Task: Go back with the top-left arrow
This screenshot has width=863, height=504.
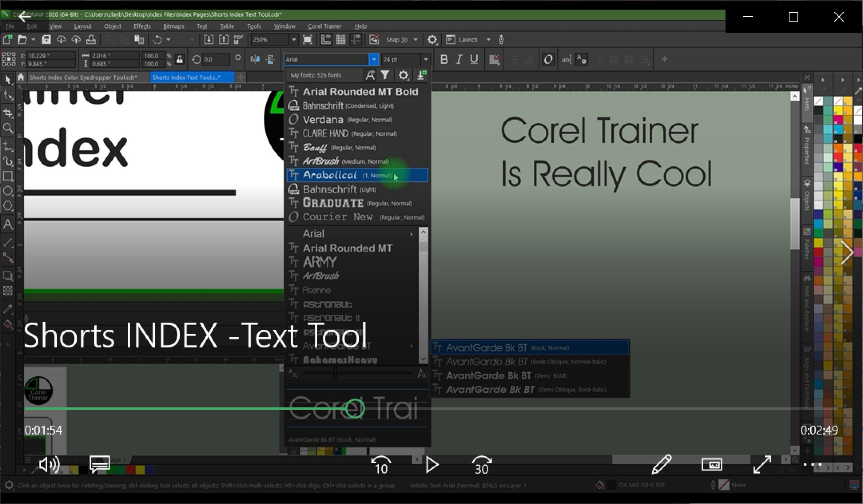Action: (x=25, y=16)
